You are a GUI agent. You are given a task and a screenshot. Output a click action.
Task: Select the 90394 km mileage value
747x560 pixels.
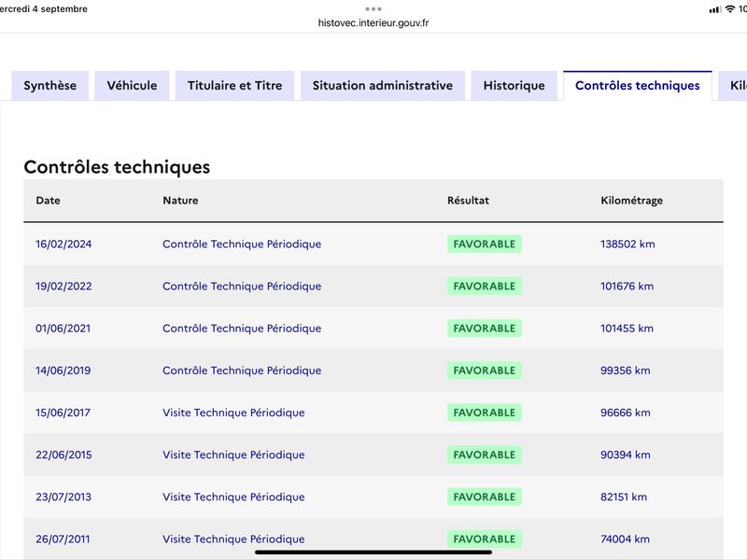625,455
